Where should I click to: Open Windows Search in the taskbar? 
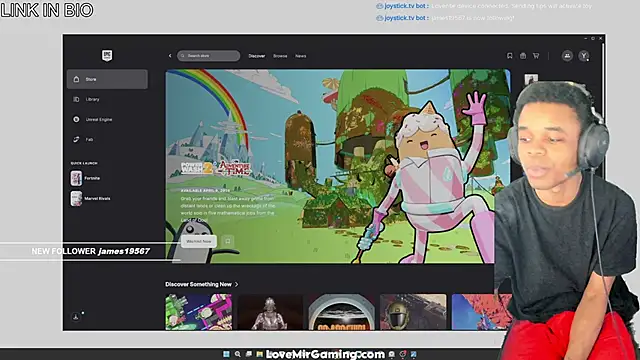(x=238, y=354)
